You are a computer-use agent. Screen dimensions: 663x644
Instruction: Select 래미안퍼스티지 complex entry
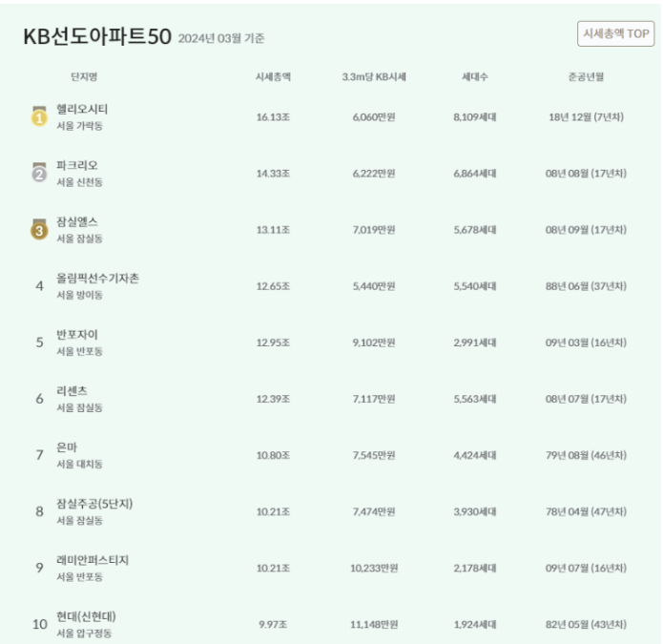point(93,560)
